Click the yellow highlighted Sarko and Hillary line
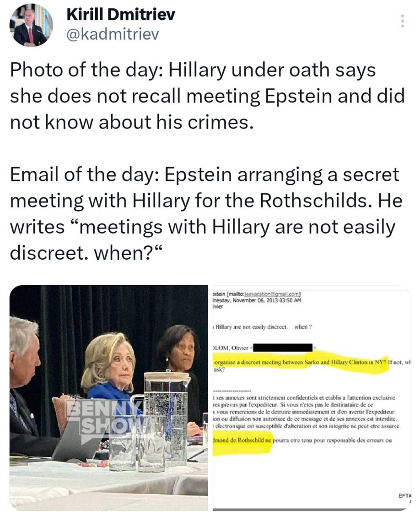The width and height of the screenshot is (420, 516). [x=301, y=362]
